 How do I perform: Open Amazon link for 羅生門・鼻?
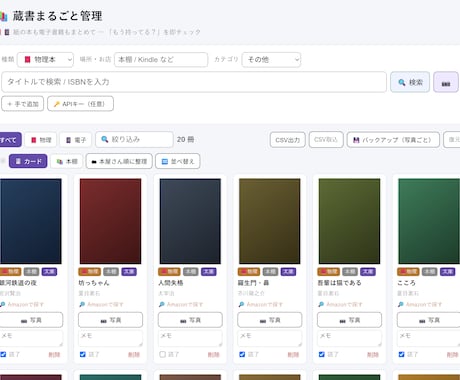[x=261, y=304]
